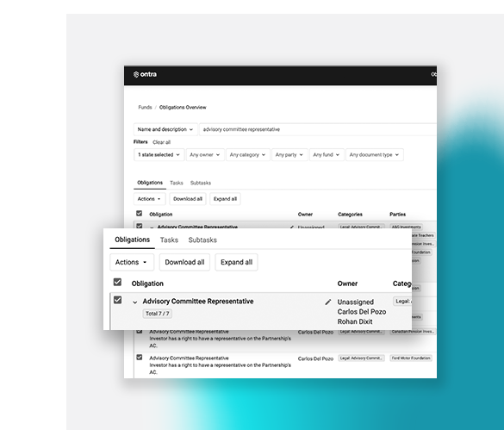Click the pencil edit icon beside Advisory Committee Representative
Image resolution: width=504 pixels, height=430 pixels.
tap(328, 302)
